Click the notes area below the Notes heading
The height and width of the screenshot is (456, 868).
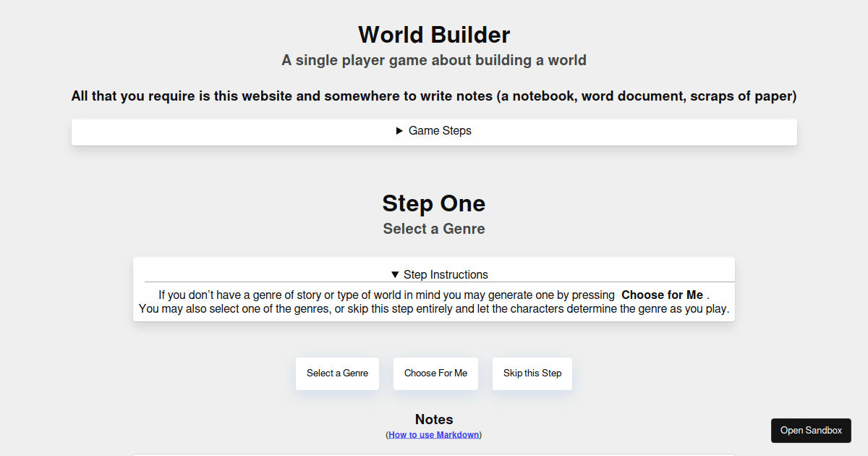point(433,454)
